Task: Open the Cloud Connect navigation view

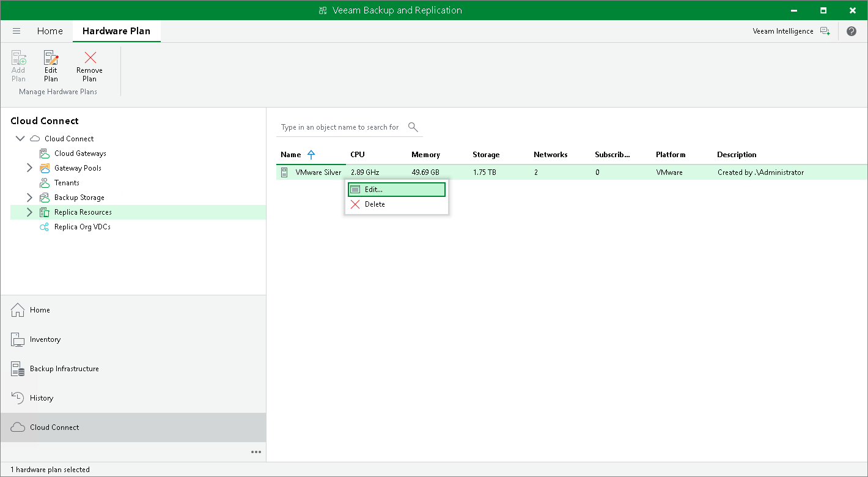Action: (133, 427)
